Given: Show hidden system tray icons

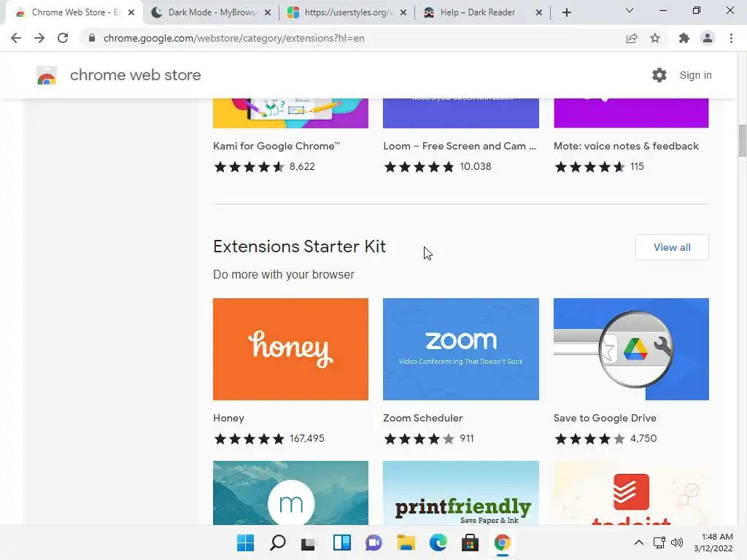Looking at the screenshot, I should (639, 542).
